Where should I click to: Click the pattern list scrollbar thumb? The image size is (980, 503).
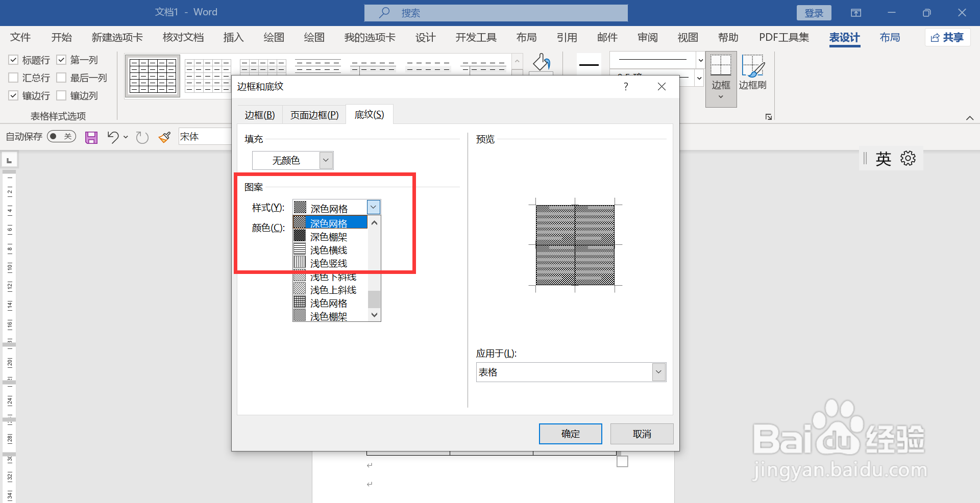(375, 299)
